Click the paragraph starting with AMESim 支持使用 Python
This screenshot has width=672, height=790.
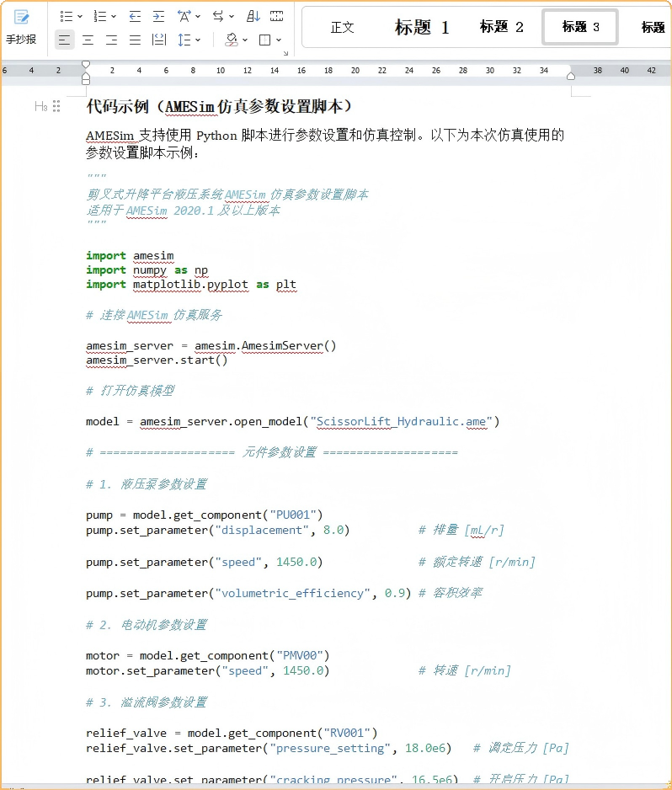point(325,143)
